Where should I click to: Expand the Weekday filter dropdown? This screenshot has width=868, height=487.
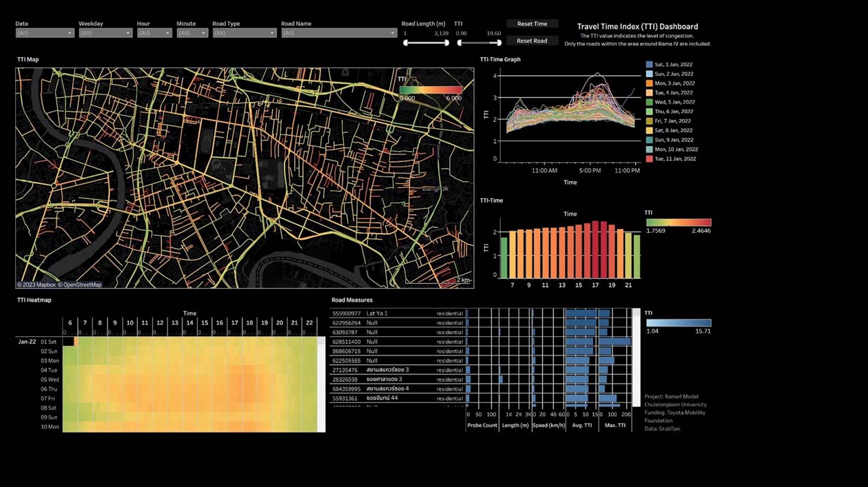(x=105, y=33)
